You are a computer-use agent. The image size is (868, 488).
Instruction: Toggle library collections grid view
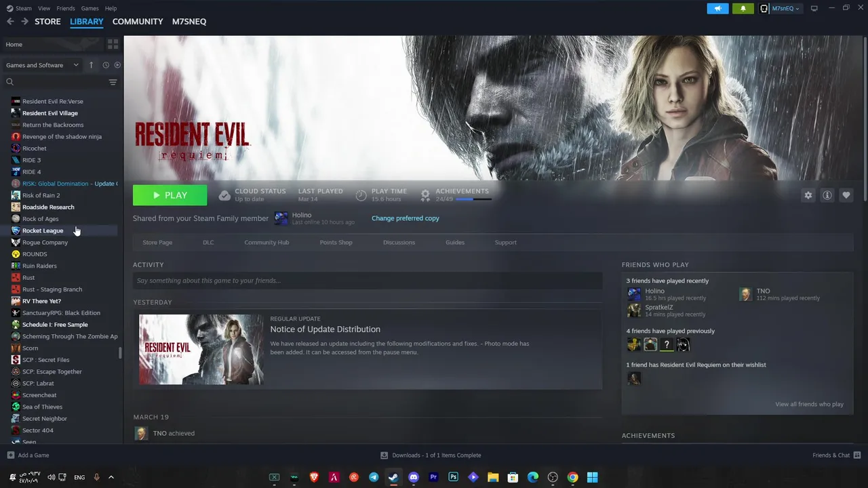tap(113, 44)
